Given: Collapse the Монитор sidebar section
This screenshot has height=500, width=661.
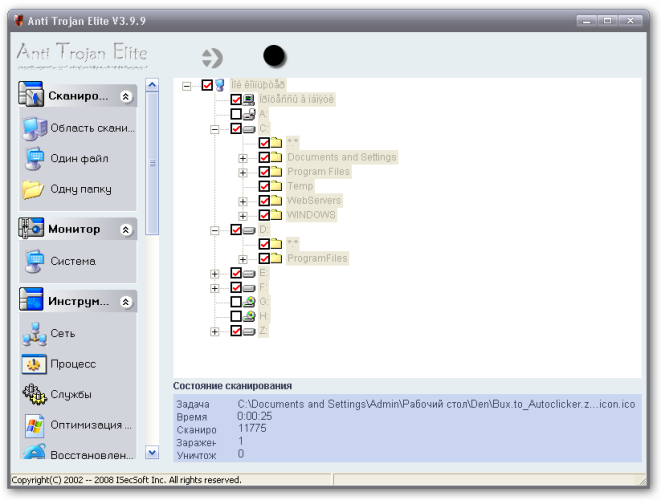Looking at the screenshot, I should pos(125,230).
